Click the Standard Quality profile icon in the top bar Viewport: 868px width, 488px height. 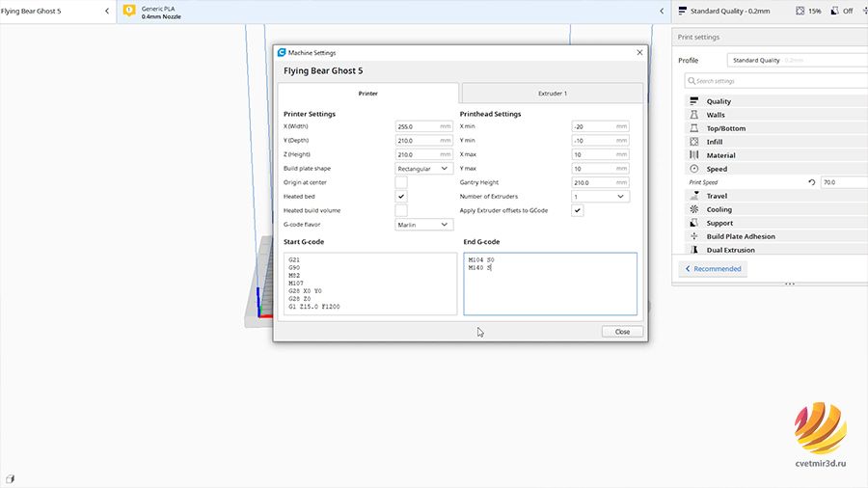683,11
